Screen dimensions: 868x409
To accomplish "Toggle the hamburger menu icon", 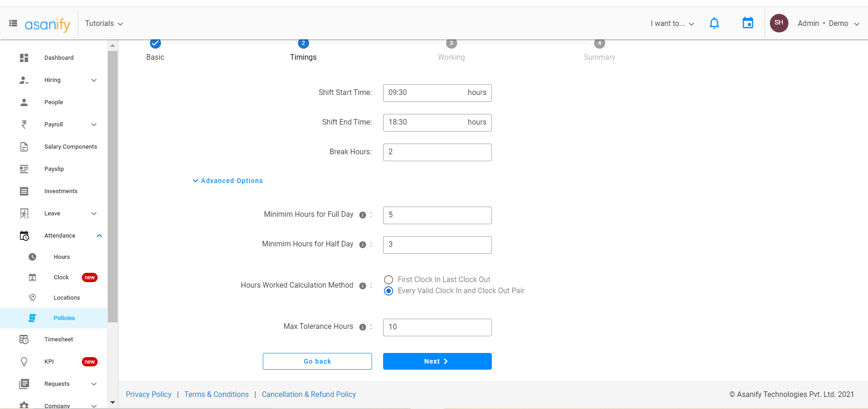I will click(13, 23).
